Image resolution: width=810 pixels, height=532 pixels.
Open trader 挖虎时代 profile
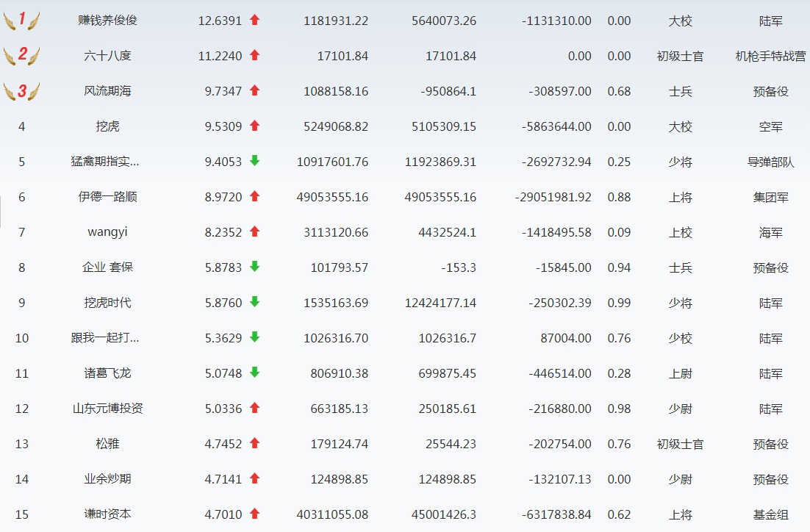point(107,302)
